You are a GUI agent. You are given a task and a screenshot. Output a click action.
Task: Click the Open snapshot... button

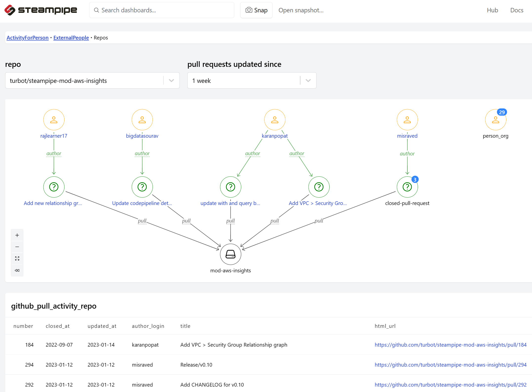[301, 10]
